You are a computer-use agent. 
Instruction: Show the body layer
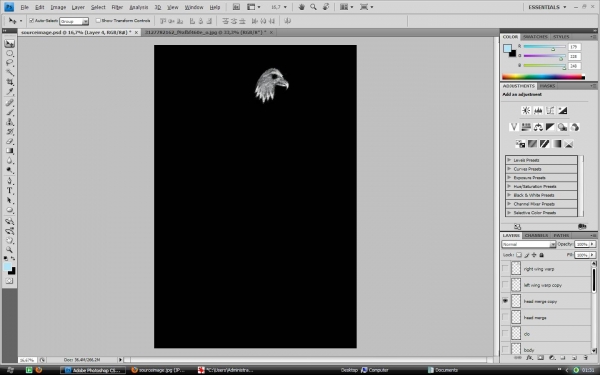coord(505,349)
